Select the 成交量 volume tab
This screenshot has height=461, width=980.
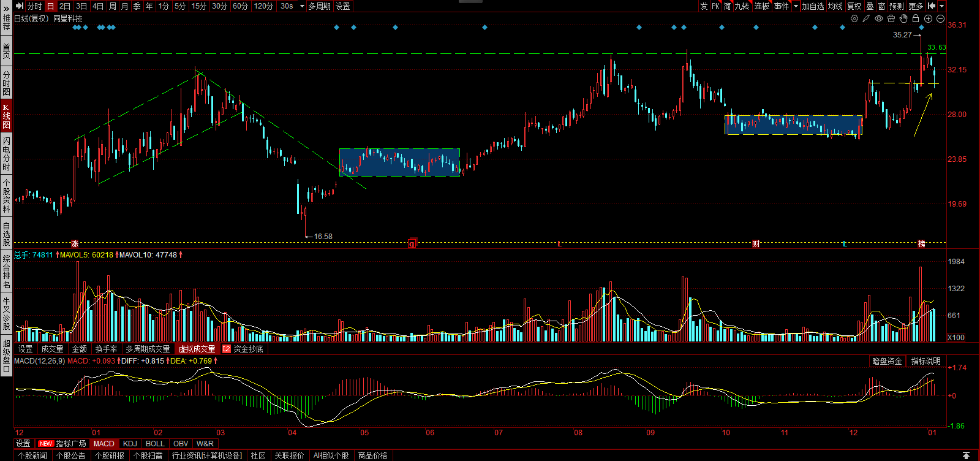[53, 349]
